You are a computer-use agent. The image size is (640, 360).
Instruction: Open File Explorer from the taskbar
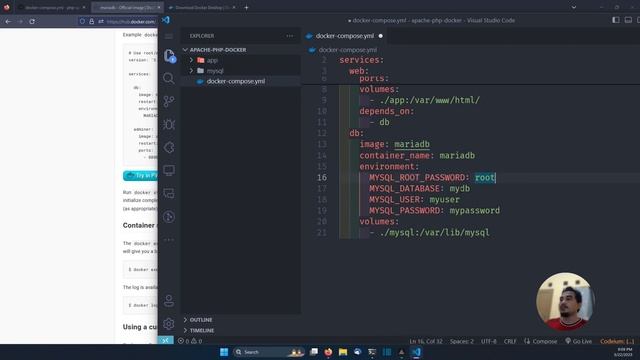[343, 352]
